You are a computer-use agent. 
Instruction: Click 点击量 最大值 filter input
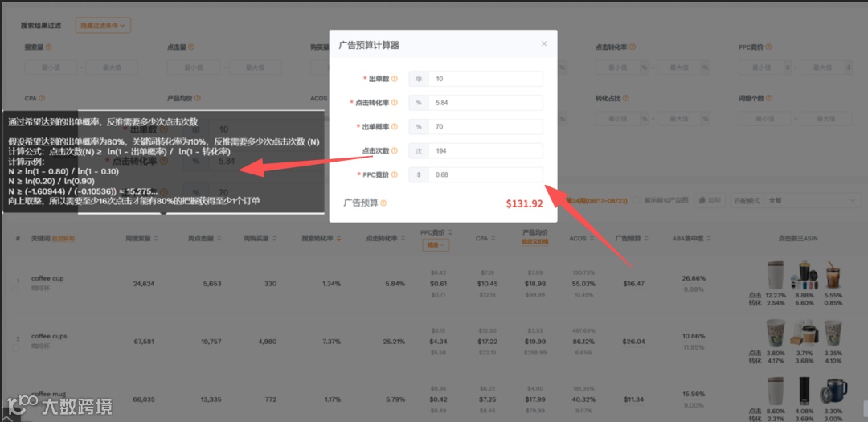[256, 68]
